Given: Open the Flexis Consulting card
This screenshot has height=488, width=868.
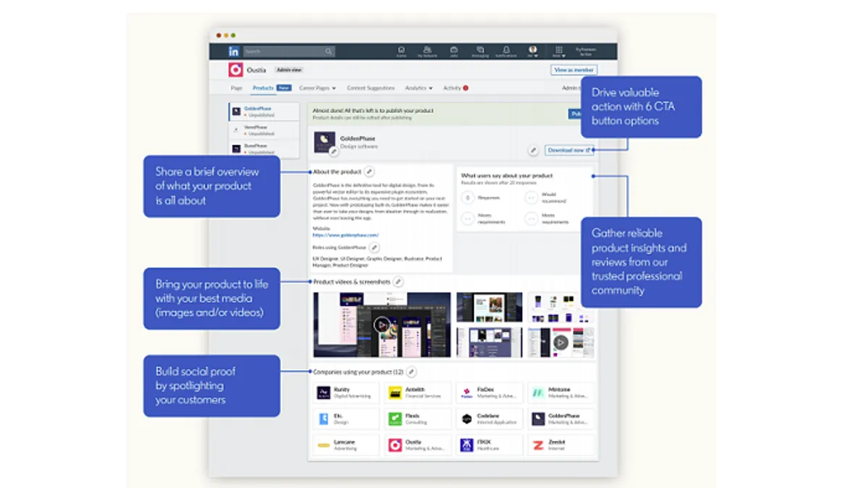Looking at the screenshot, I should coord(417,419).
